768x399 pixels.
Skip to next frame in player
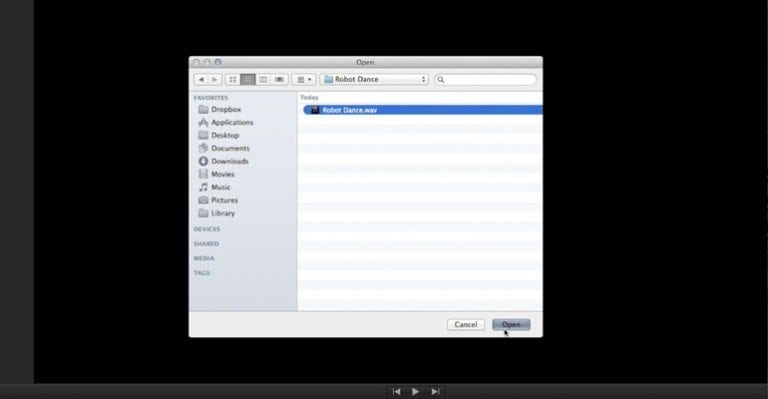pyautogui.click(x=435, y=392)
